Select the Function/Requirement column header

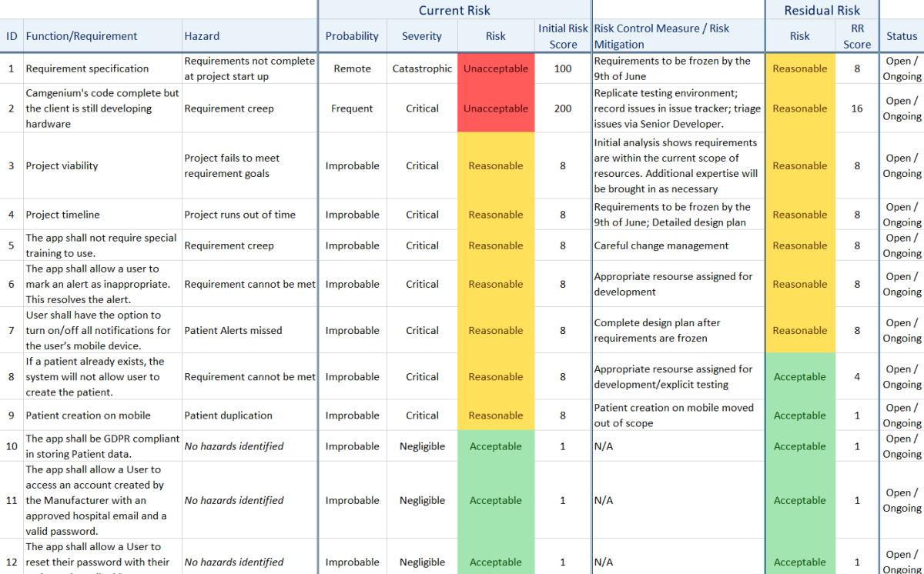[x=82, y=36]
